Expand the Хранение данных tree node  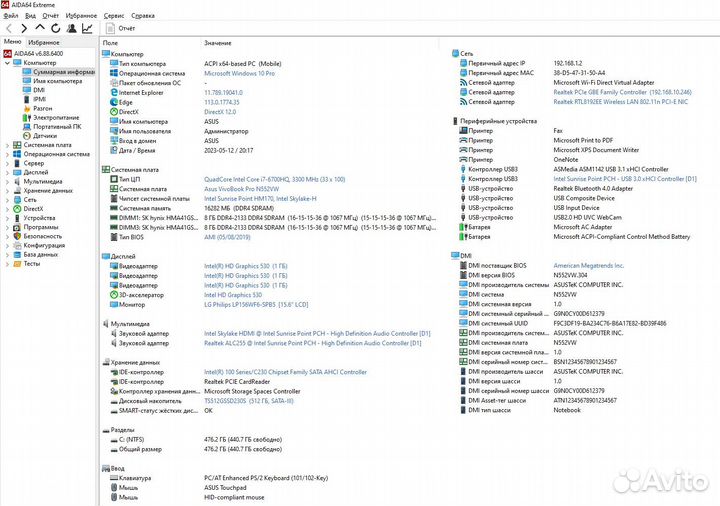tap(7, 191)
